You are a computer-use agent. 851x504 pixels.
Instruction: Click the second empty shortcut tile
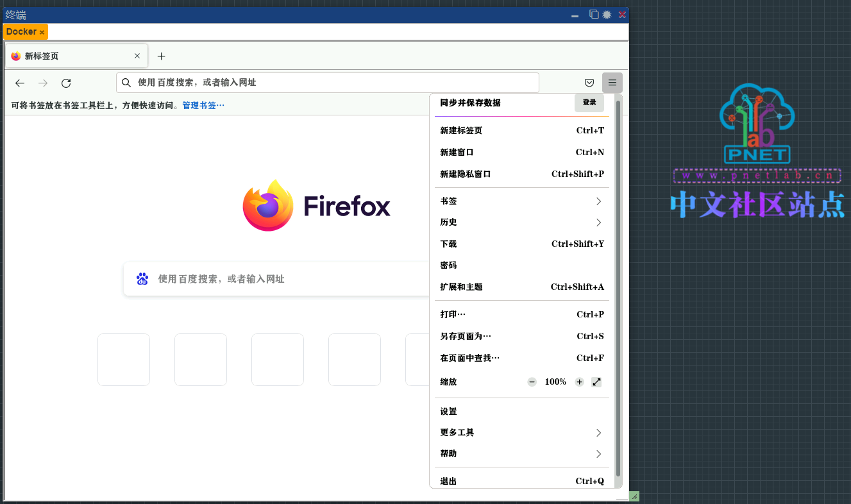tap(201, 360)
